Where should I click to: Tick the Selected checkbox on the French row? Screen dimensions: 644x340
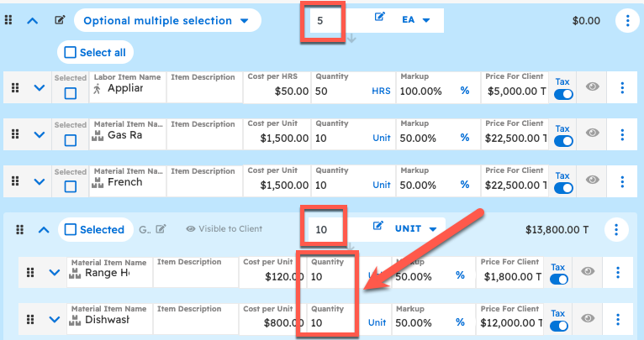[x=70, y=187]
